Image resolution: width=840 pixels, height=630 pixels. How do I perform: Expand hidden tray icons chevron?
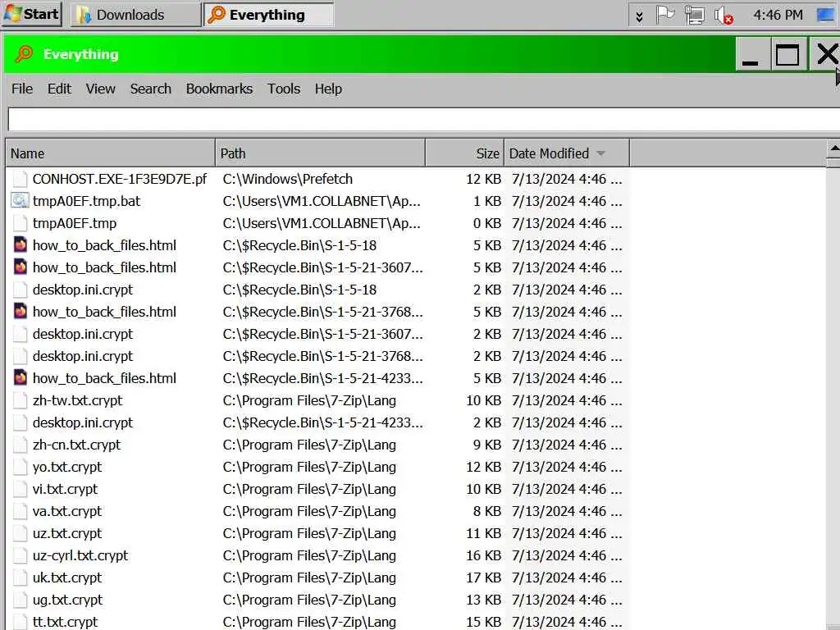tap(639, 16)
